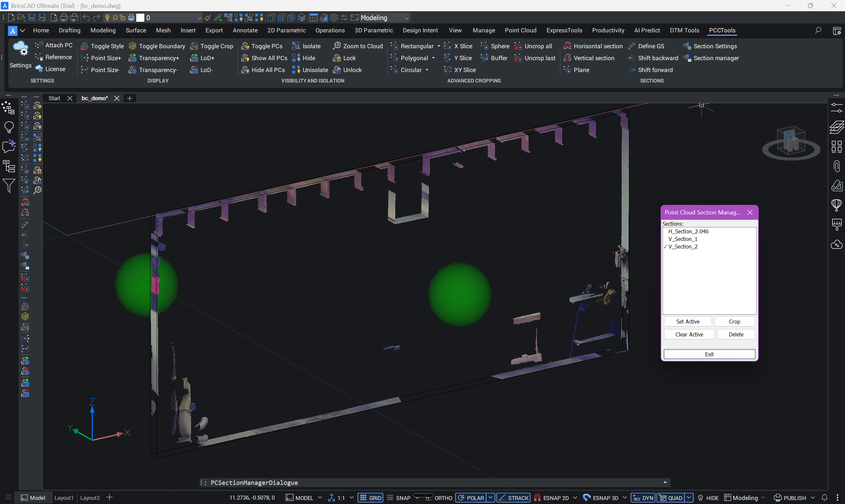845x504 pixels.
Task: Click Show All PCs
Action: pyautogui.click(x=264, y=58)
